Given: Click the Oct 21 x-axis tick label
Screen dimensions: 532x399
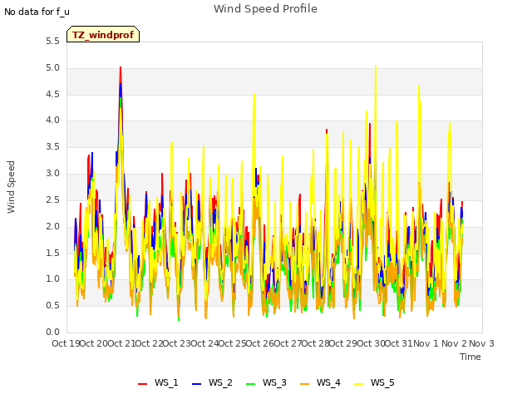Looking at the screenshot, I should 121,343.
